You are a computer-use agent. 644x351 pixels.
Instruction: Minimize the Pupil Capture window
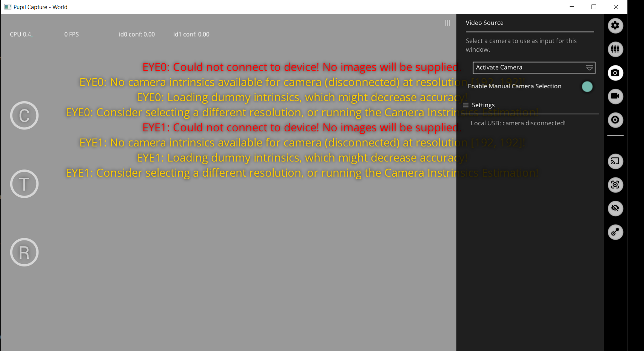point(572,7)
